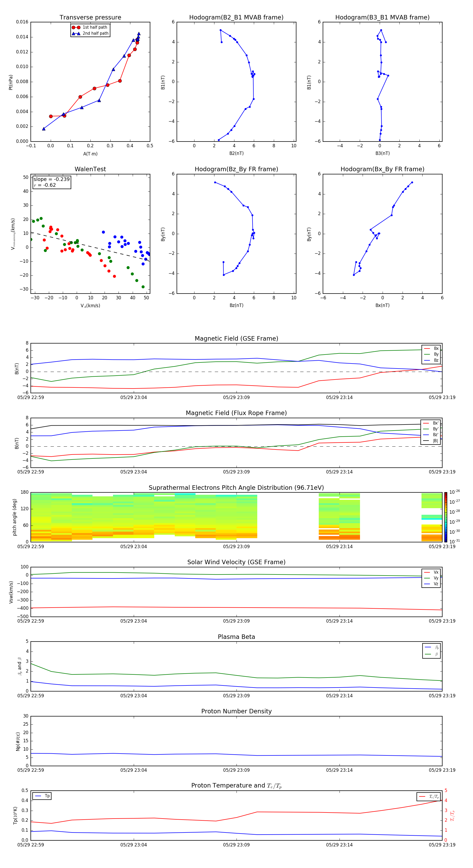The height and width of the screenshot is (868, 473).
Task: Click '05/29 22:59' tick under temperature plot
Action: tap(31, 845)
